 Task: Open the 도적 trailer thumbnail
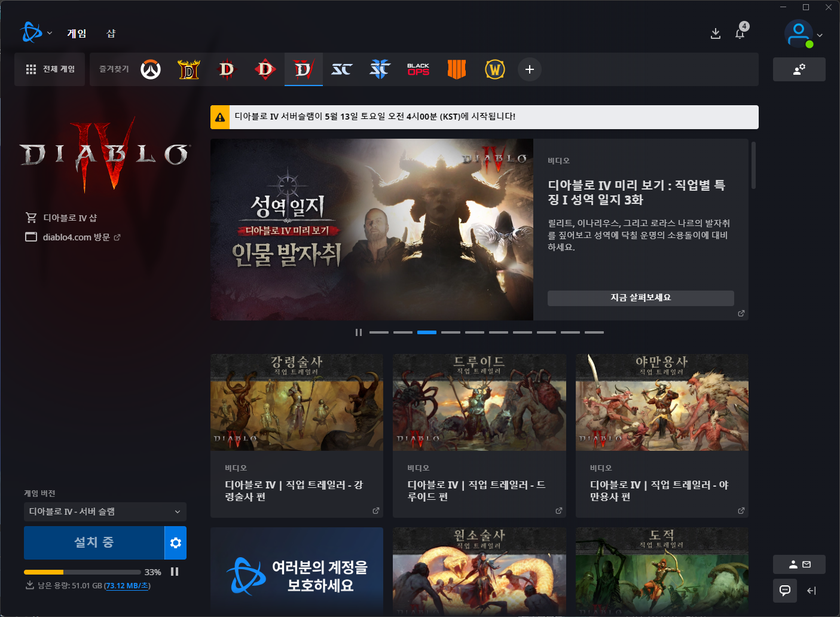[662, 570]
